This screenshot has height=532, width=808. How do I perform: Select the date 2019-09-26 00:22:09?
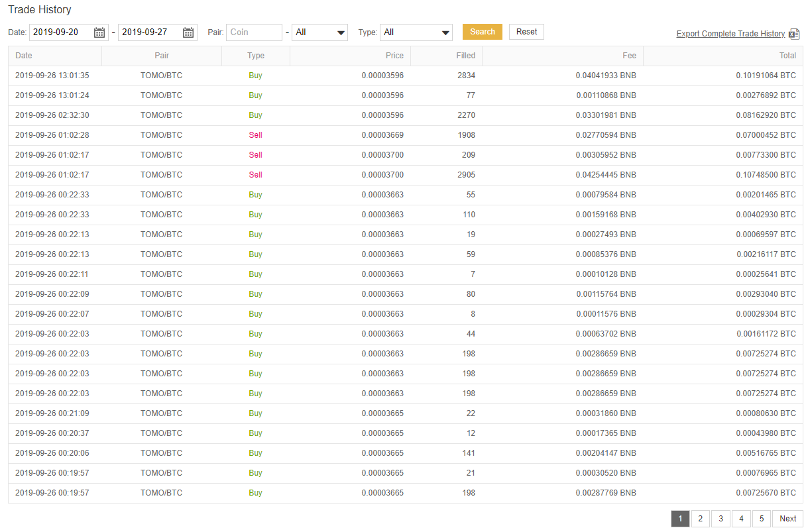pyautogui.click(x=52, y=294)
